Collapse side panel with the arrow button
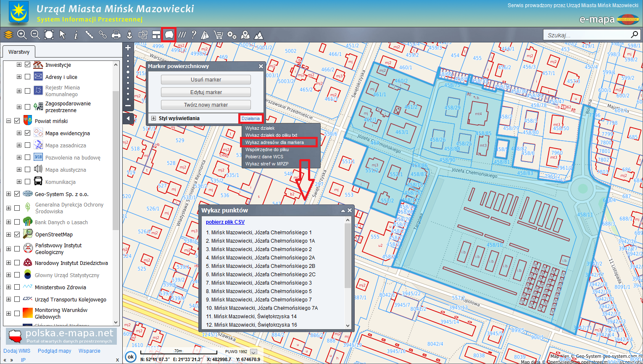This screenshot has height=364, width=643. click(x=128, y=118)
